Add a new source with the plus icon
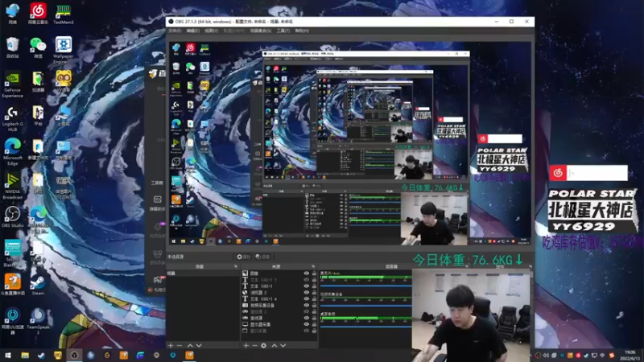Image resolution: width=644 pixels, height=362 pixels. [246, 346]
